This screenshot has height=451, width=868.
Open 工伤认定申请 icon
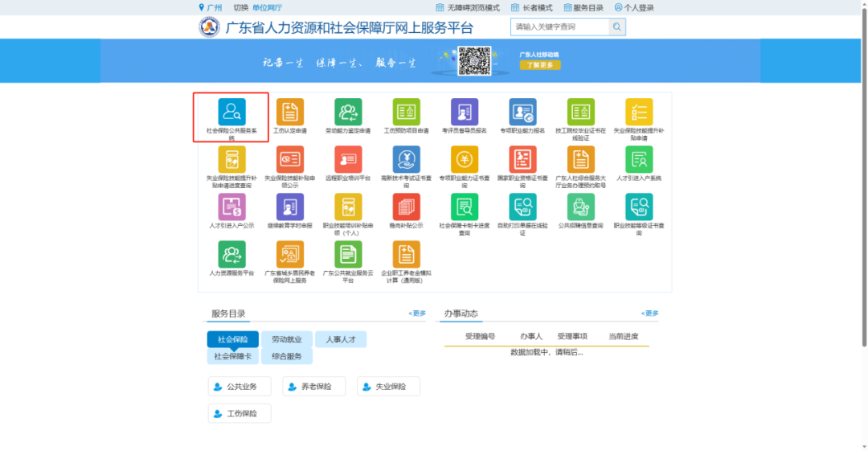(x=290, y=113)
